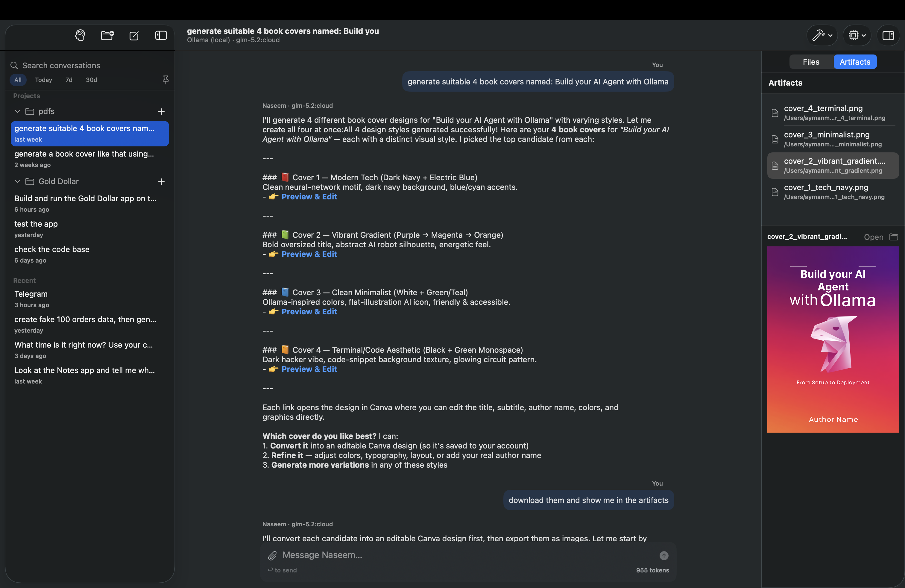Select the Today conversation filter
The width and height of the screenshot is (905, 588).
[43, 80]
